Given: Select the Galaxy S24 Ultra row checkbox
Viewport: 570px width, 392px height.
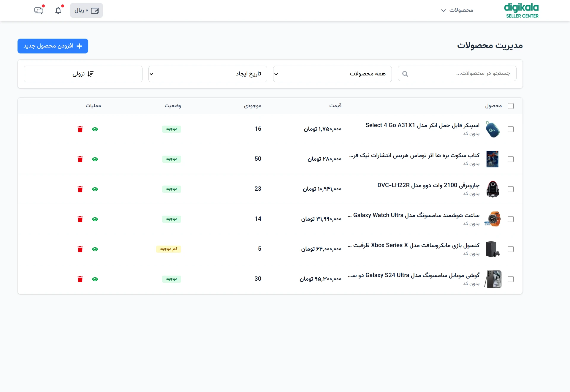Looking at the screenshot, I should [x=511, y=279].
